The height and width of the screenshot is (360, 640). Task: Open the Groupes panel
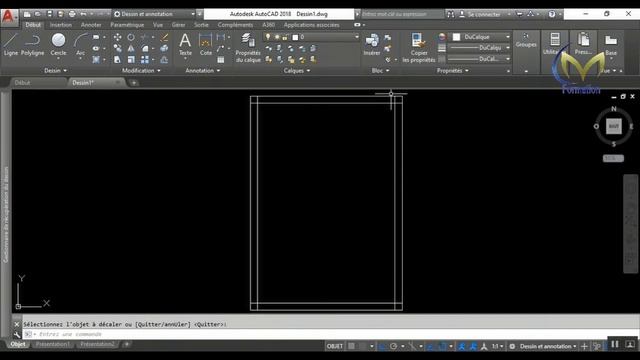tap(526, 41)
